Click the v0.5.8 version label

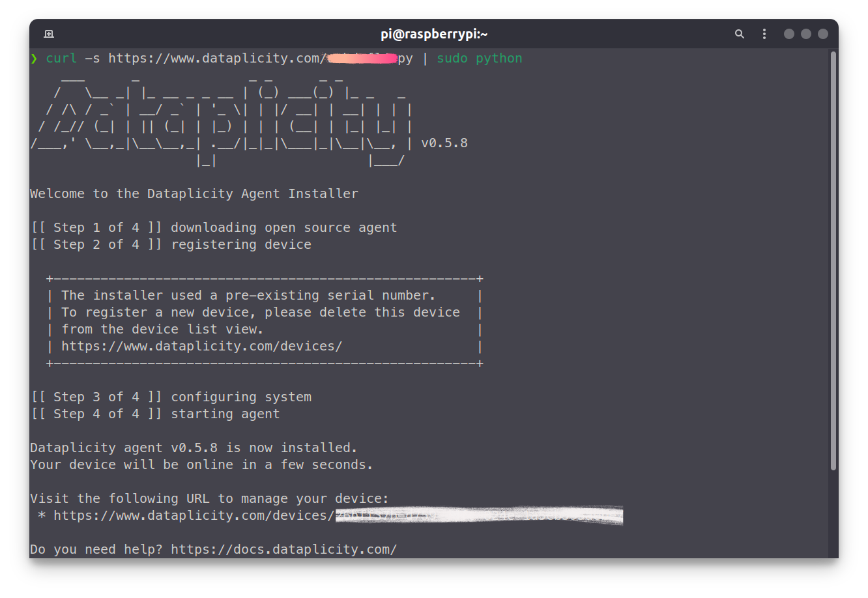(x=444, y=143)
